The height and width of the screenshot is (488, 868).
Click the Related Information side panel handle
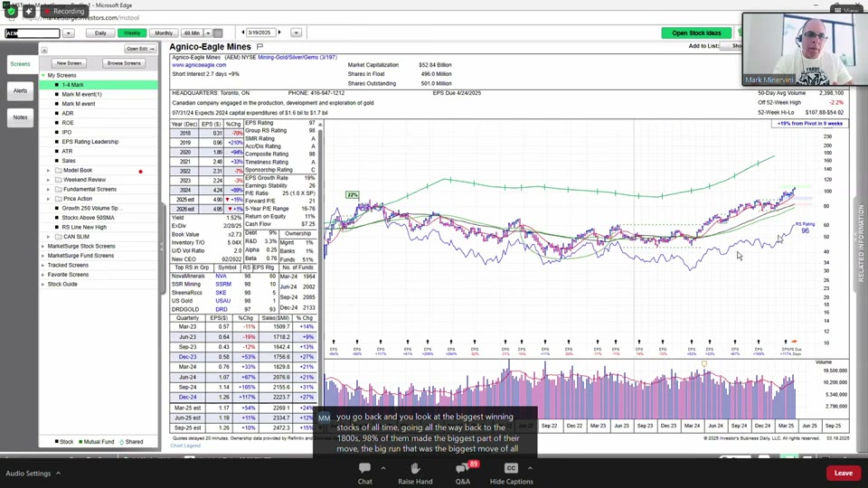tap(861, 243)
